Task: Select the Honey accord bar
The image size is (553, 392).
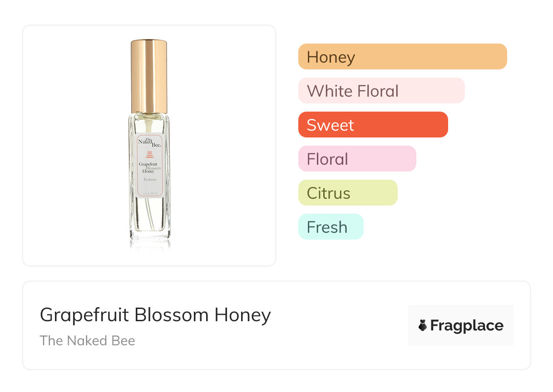Action: [x=402, y=57]
